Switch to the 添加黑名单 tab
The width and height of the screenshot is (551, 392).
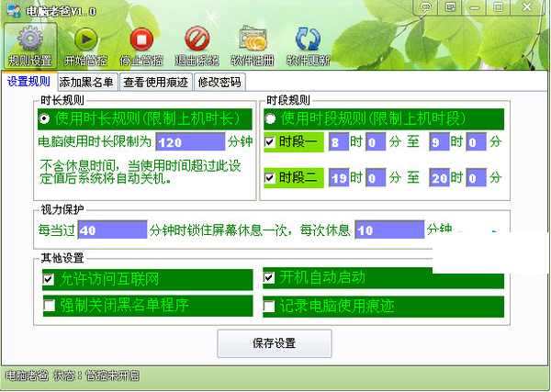86,82
